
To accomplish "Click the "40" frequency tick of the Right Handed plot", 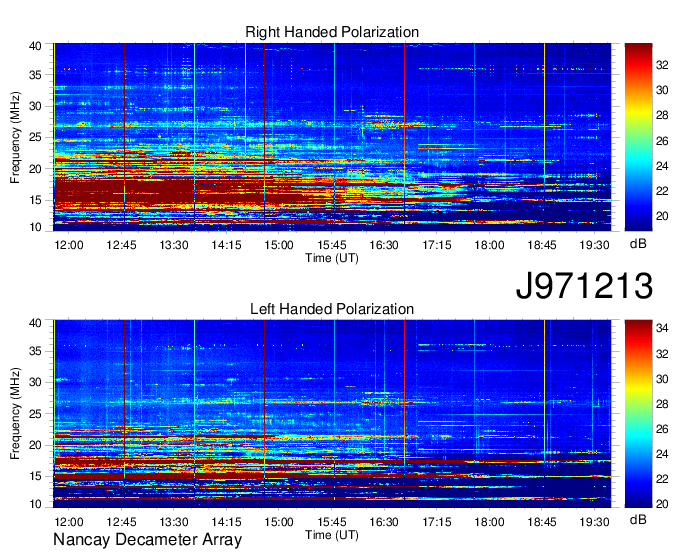I will click(x=36, y=46).
